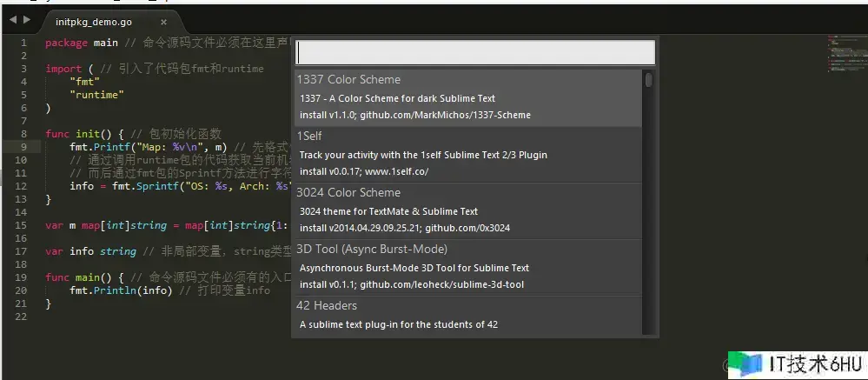
Task: Click the previous tab arrow
Action: [13, 19]
